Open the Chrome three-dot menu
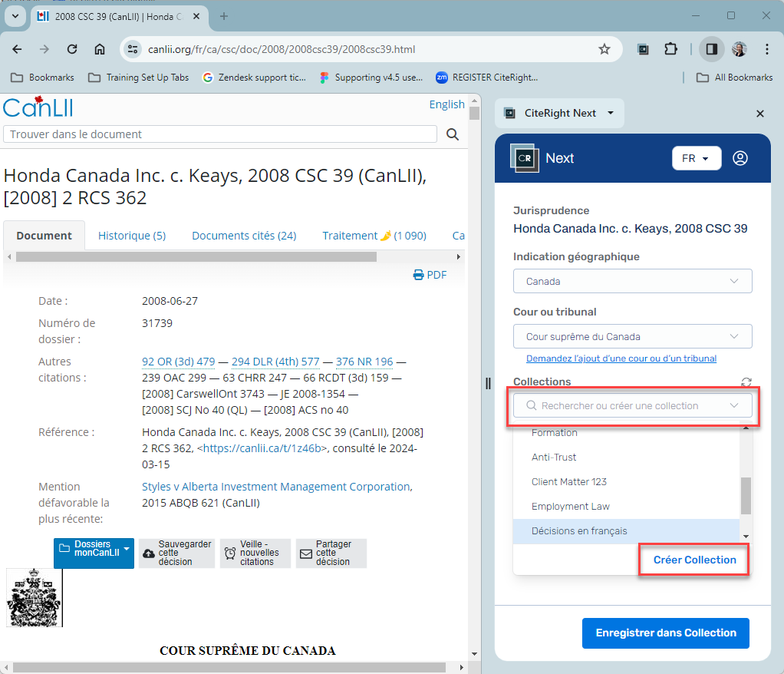The height and width of the screenshot is (674, 784). (x=767, y=49)
